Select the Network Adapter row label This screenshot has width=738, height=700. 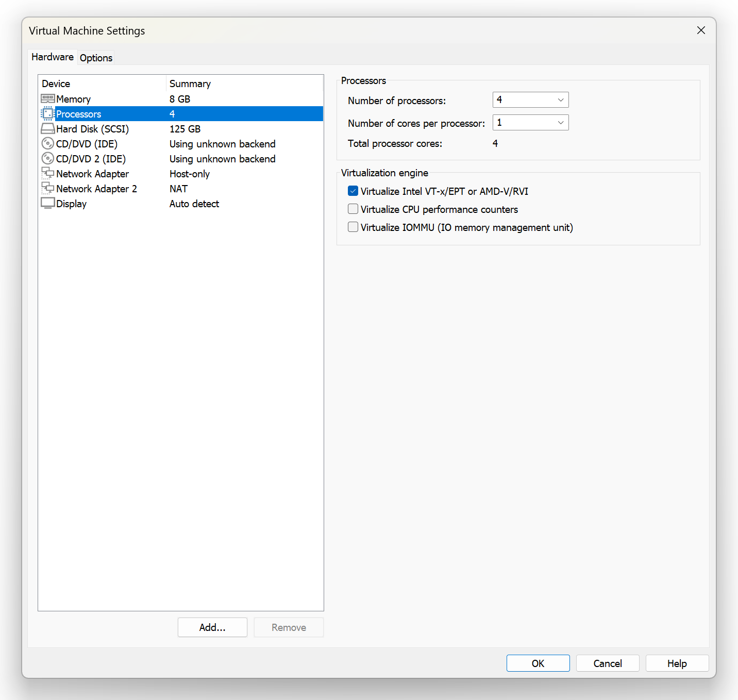[x=92, y=174]
